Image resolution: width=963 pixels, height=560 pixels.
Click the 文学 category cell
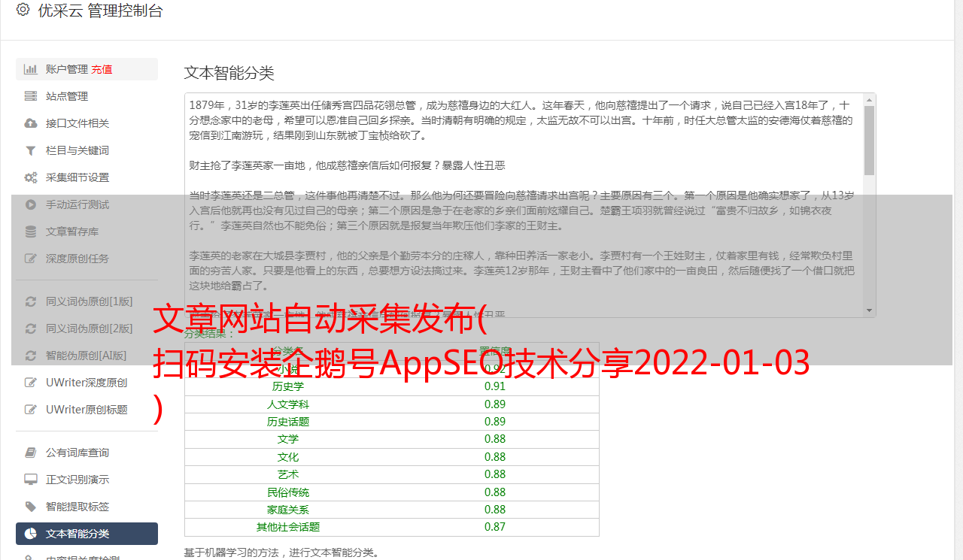tap(288, 439)
